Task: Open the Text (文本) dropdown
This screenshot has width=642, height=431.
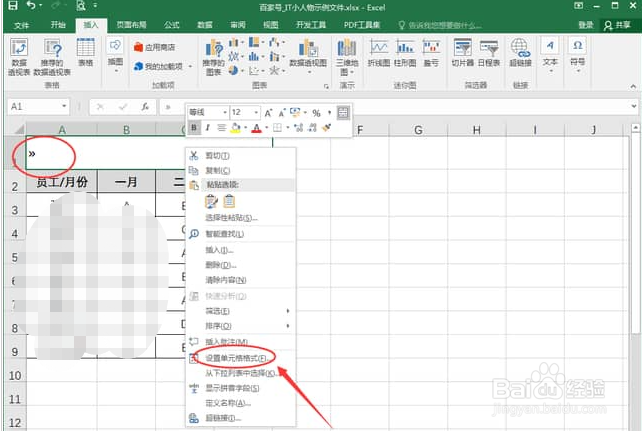Action: click(x=550, y=55)
